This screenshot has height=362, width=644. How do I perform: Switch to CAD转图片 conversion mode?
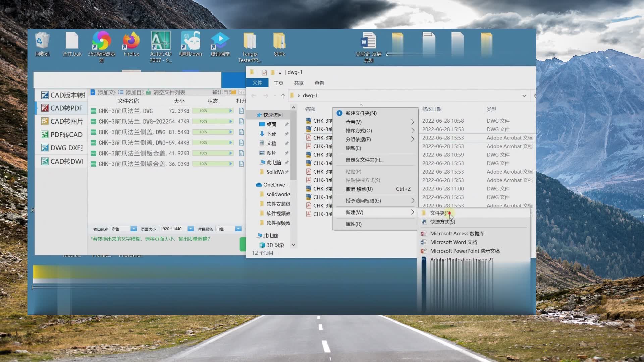tap(66, 121)
